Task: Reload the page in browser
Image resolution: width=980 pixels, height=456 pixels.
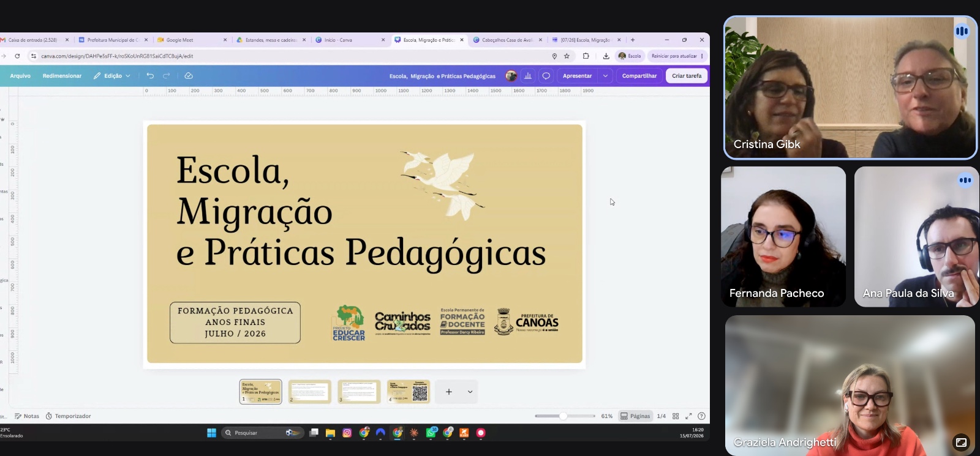Action: 17,56
